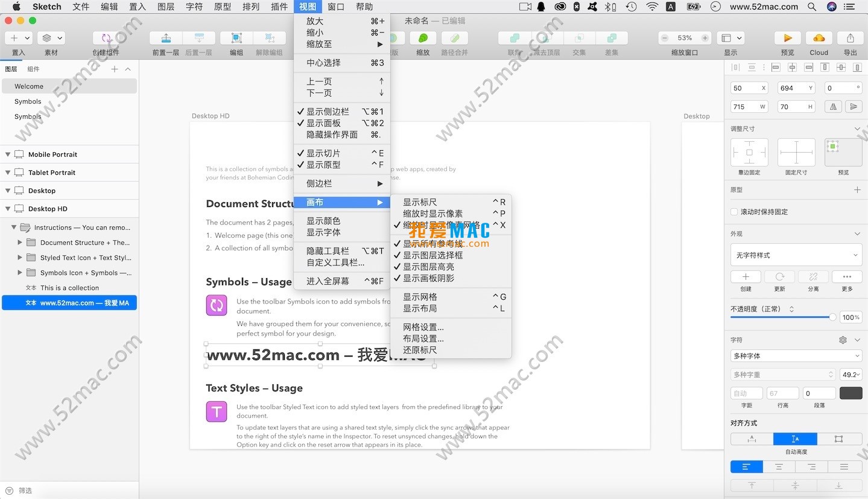The width and height of the screenshot is (868, 499).
Task: Select 'This is a collection' text layer
Action: point(69,288)
